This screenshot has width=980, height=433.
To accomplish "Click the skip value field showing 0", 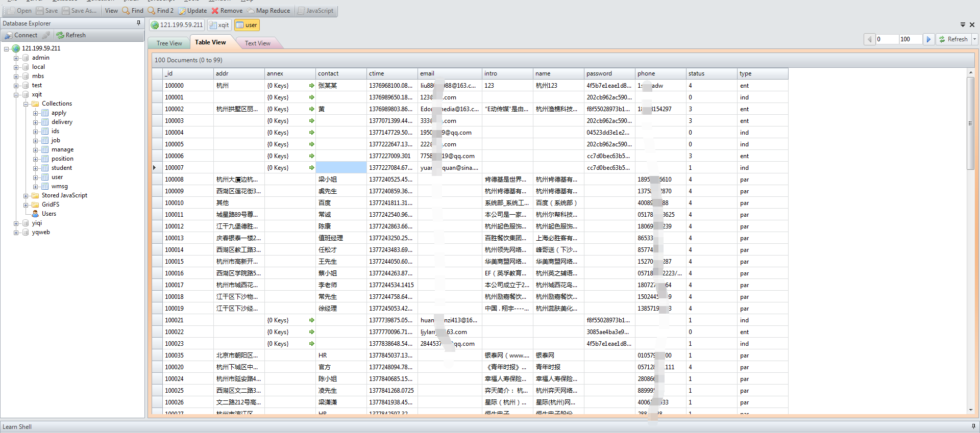I will tap(887, 39).
